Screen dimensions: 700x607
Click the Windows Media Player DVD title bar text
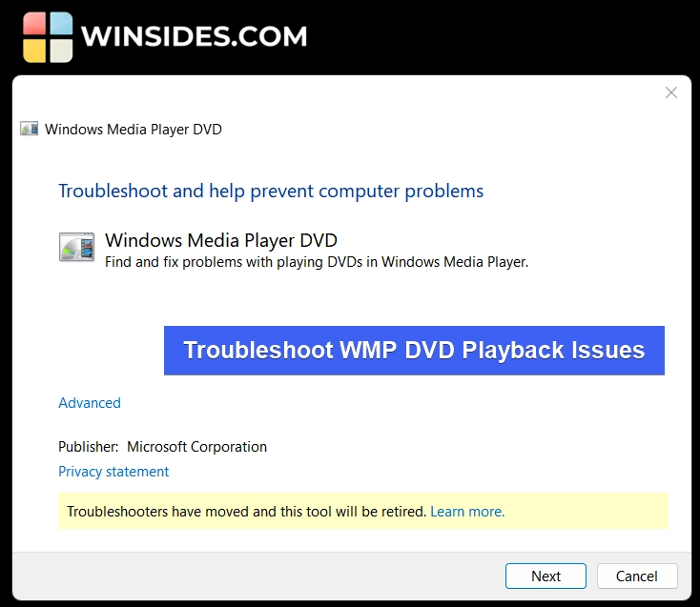pos(133,130)
